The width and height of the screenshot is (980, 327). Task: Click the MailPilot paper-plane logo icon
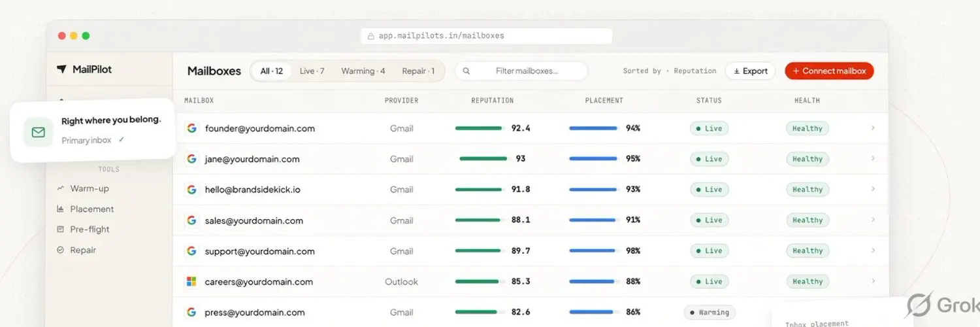(x=61, y=69)
